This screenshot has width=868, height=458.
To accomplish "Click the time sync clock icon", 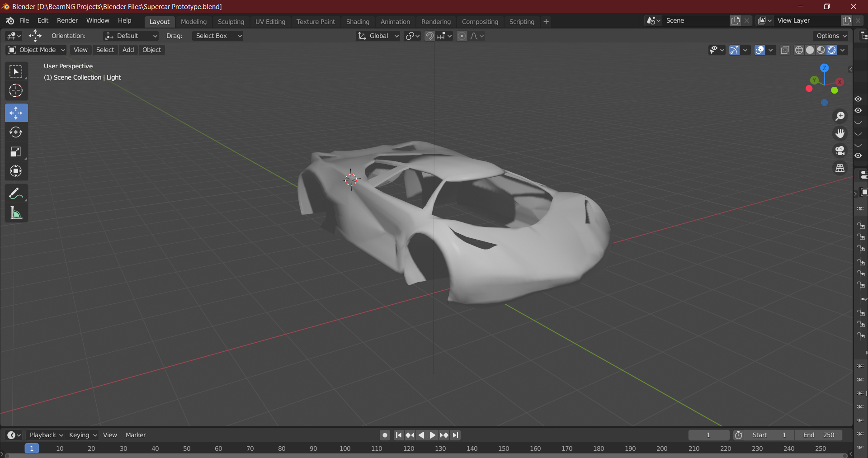I will [x=739, y=435].
